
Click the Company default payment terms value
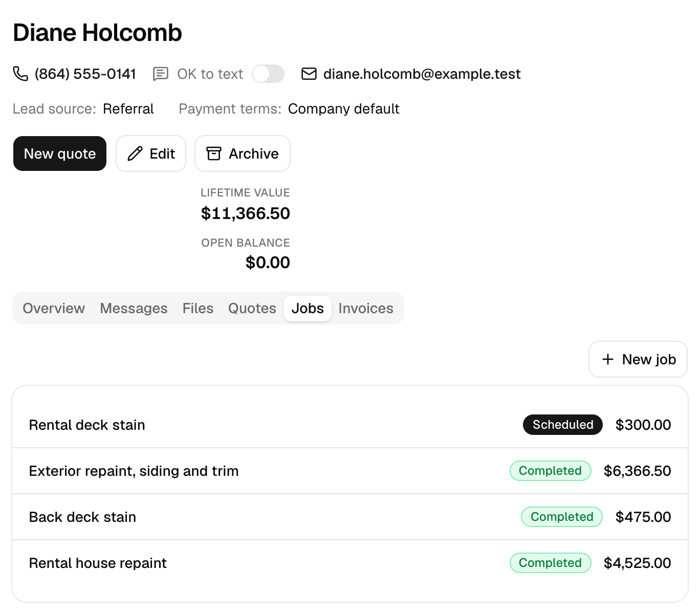[344, 108]
